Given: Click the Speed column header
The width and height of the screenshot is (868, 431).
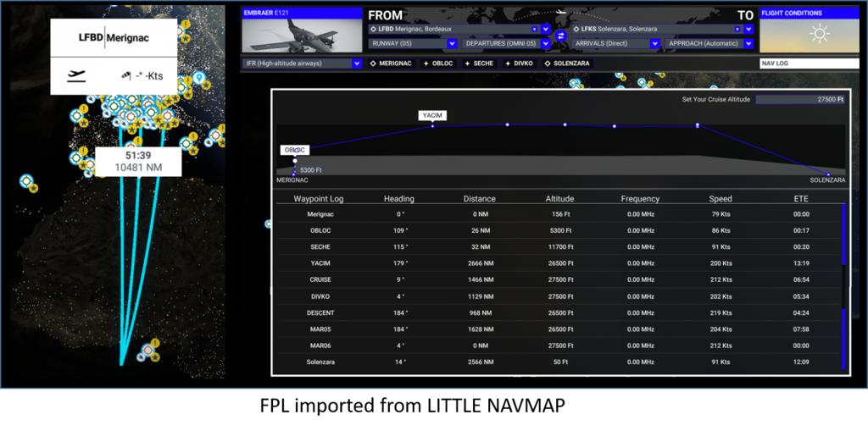Looking at the screenshot, I should pyautogui.click(x=721, y=199).
